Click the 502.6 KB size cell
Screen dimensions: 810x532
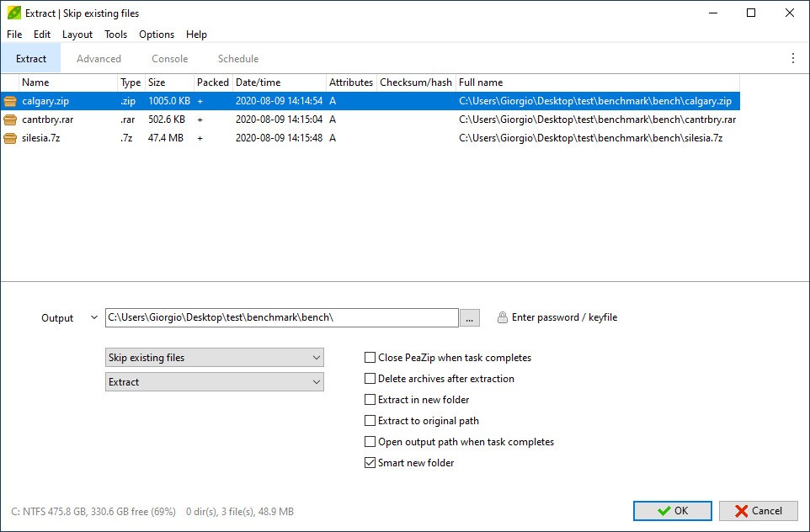(x=167, y=120)
